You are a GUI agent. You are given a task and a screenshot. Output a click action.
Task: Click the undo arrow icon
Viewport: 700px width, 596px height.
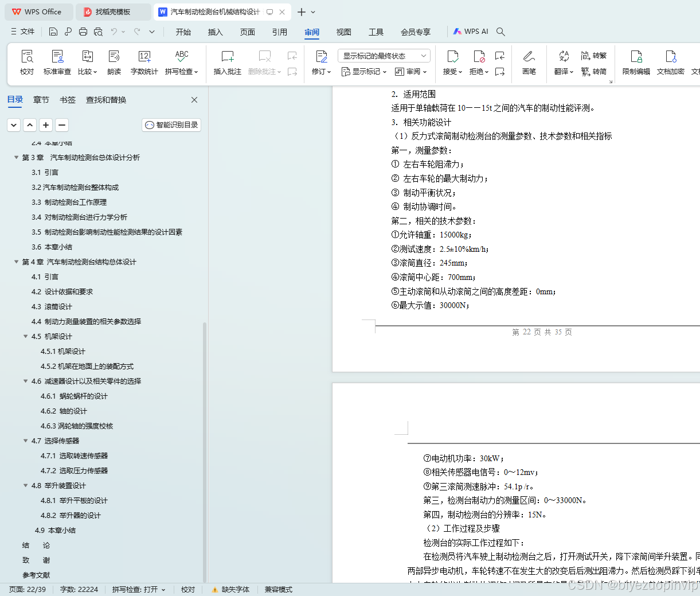(x=114, y=32)
